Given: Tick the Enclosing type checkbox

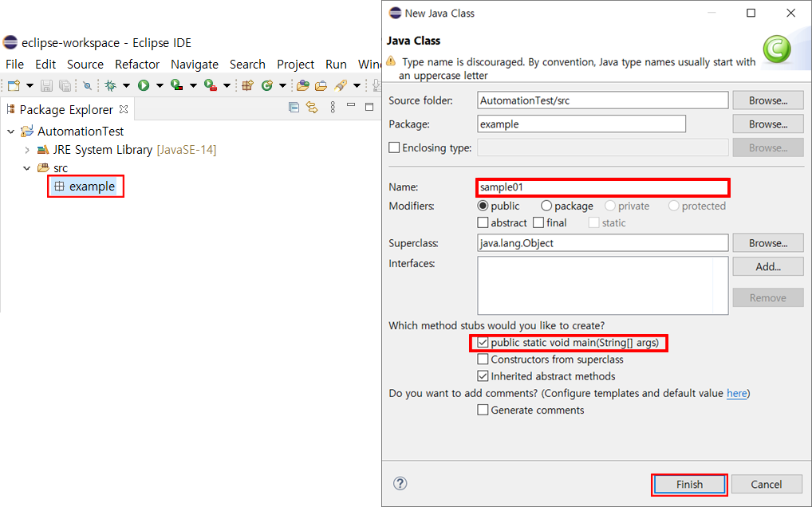Looking at the screenshot, I should coord(394,148).
